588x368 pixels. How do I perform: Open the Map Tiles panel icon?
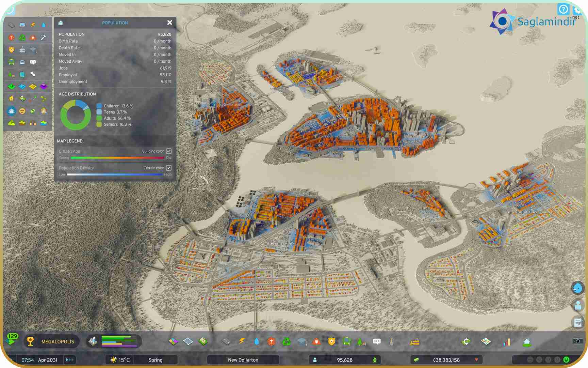[486, 341]
